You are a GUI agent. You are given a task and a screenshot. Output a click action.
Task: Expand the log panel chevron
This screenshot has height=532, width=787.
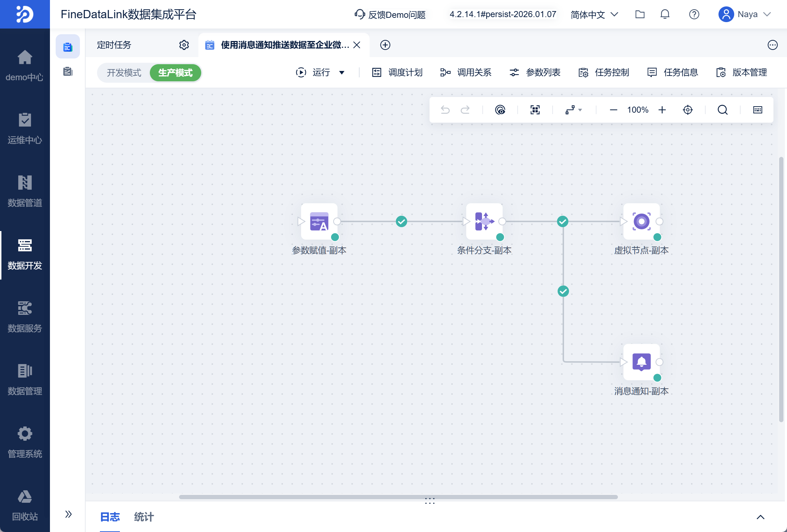(x=760, y=517)
